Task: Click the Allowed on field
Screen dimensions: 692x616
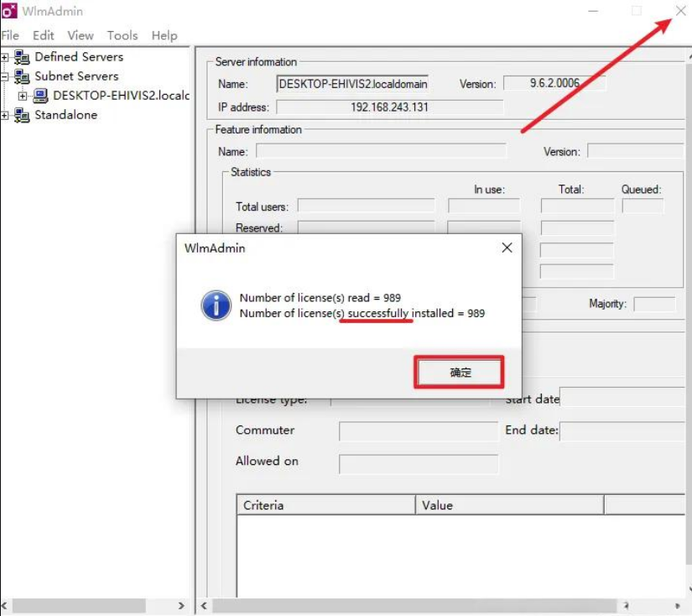Action: click(x=419, y=463)
